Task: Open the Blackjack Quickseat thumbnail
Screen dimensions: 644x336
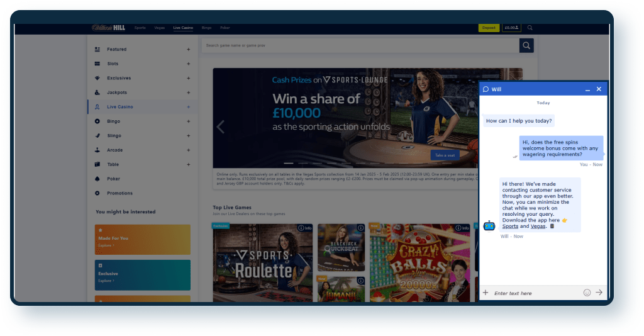Action: [341, 247]
